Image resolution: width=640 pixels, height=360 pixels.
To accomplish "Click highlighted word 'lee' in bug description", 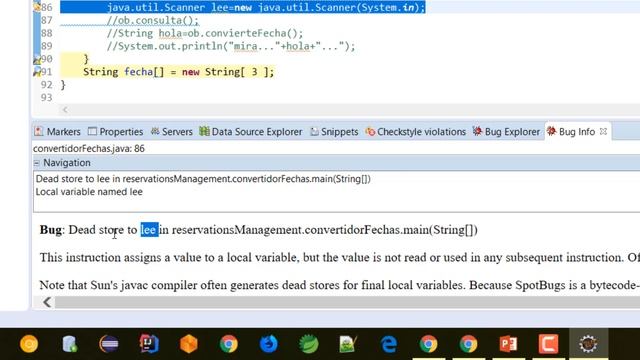I will 149,230.
